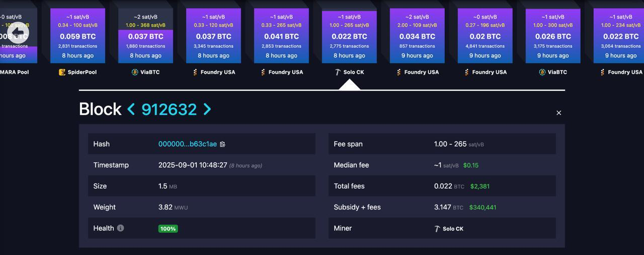Image resolution: width=644 pixels, height=255 pixels.
Task: Click the block number 912632
Action: coord(169,109)
